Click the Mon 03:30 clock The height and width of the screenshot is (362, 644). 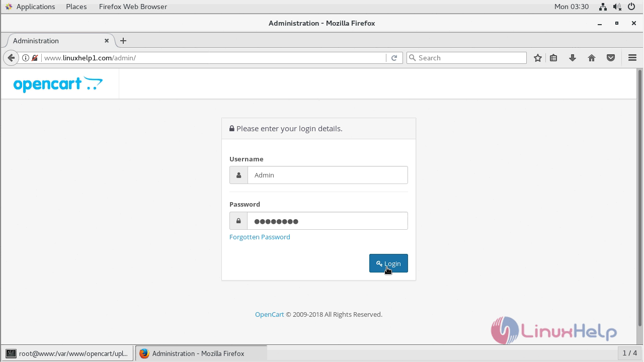[572, 7]
